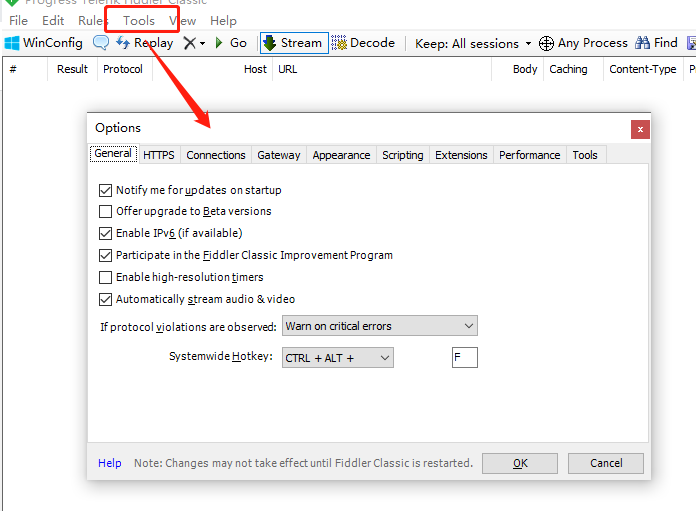Switch to the General tab
This screenshot has width=696, height=511.
(x=113, y=154)
